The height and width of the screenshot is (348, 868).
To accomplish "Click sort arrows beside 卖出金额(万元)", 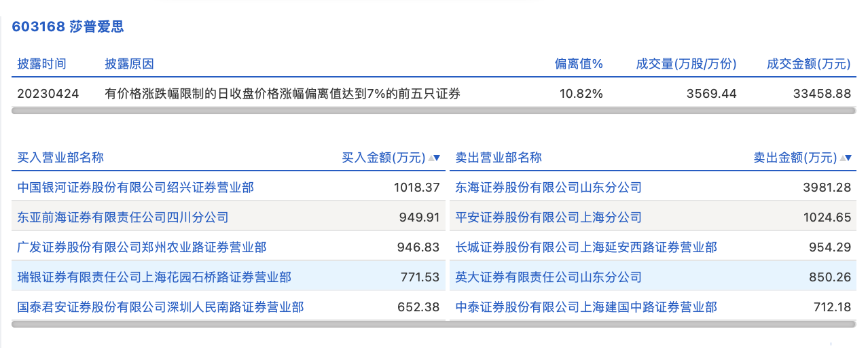I will click(846, 158).
